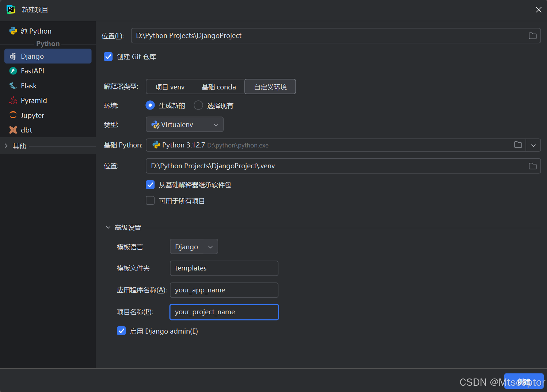Image resolution: width=547 pixels, height=392 pixels.
Task: Click the .venv location path field
Action: [x=343, y=166]
